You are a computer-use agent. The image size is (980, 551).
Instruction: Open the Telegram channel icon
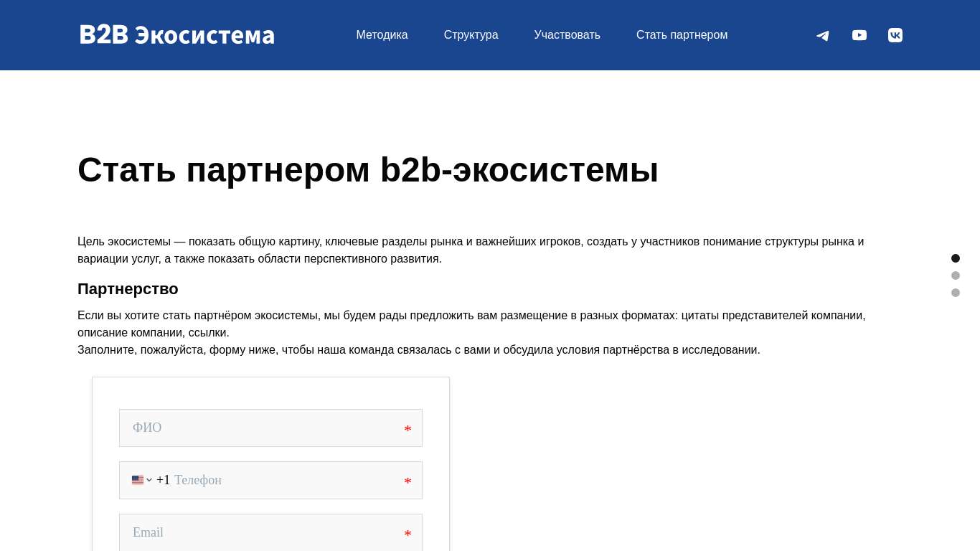click(822, 35)
